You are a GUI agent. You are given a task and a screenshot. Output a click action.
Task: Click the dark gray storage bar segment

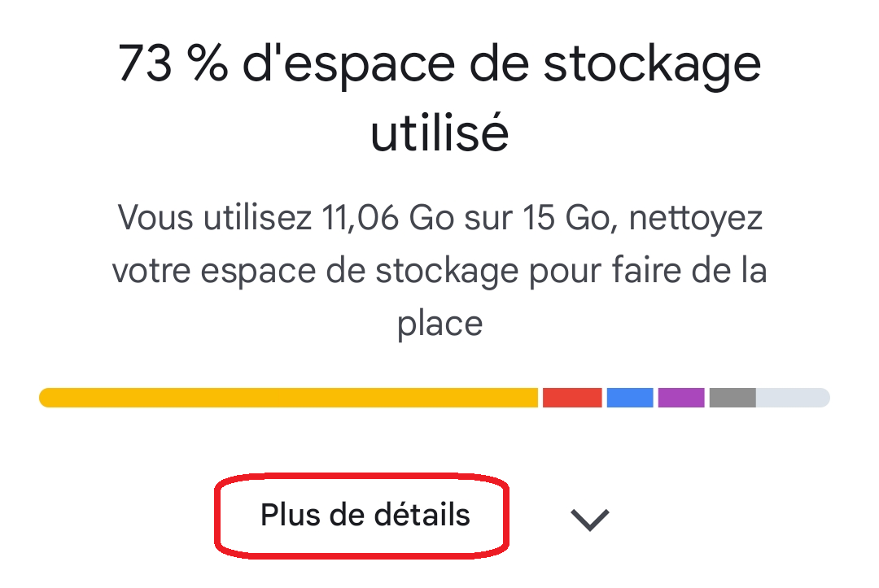(732, 398)
